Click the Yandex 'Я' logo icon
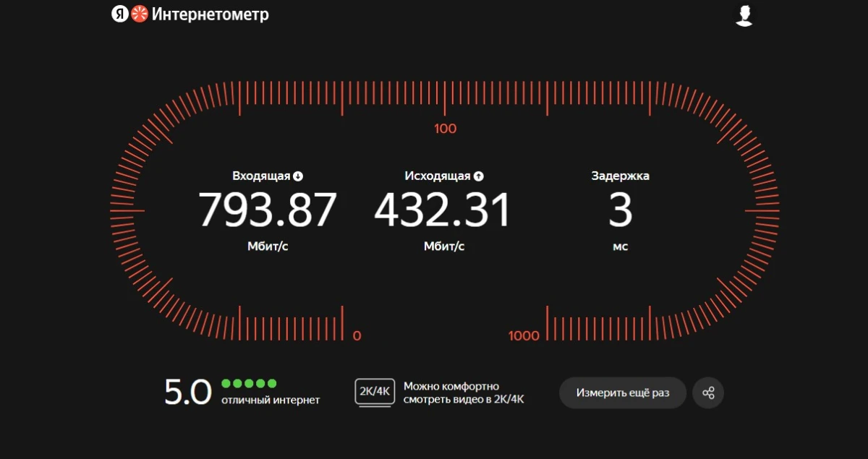The height and width of the screenshot is (459, 868). click(119, 14)
